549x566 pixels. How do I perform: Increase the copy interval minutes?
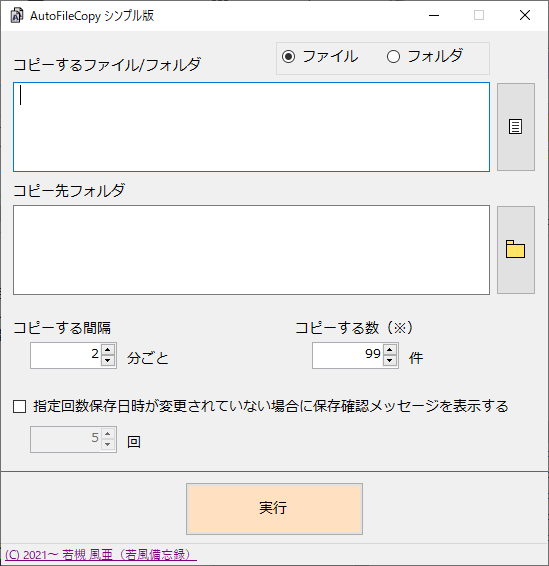click(108, 349)
